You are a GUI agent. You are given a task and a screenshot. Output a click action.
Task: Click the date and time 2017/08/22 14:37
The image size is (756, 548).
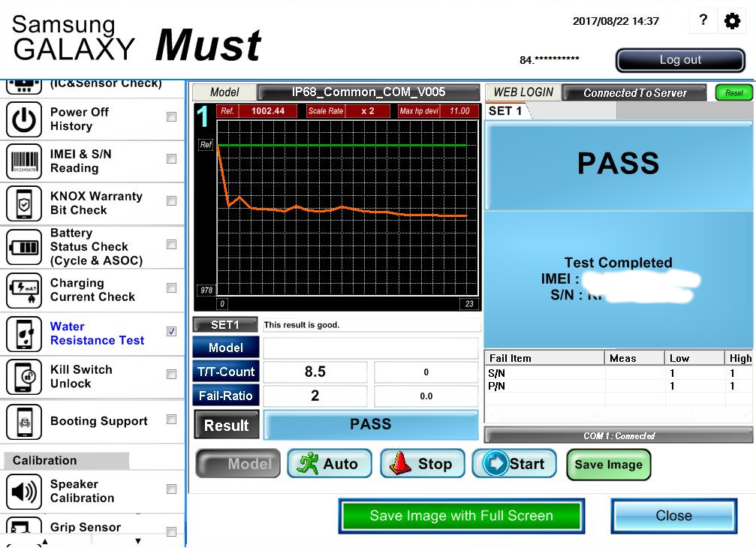616,21
